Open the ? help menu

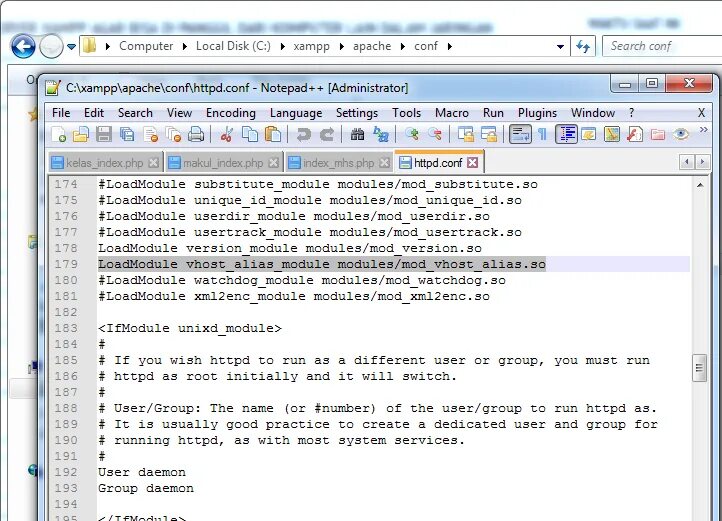pos(631,113)
